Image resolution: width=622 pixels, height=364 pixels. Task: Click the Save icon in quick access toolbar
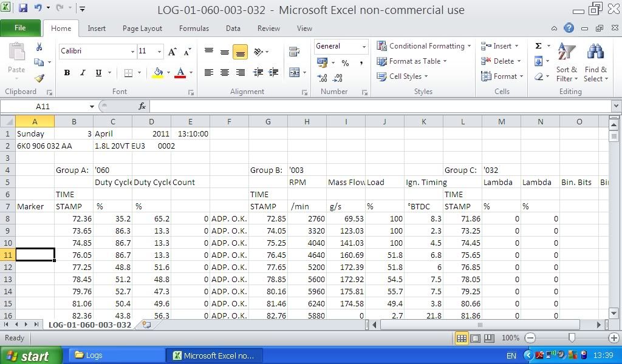click(23, 8)
